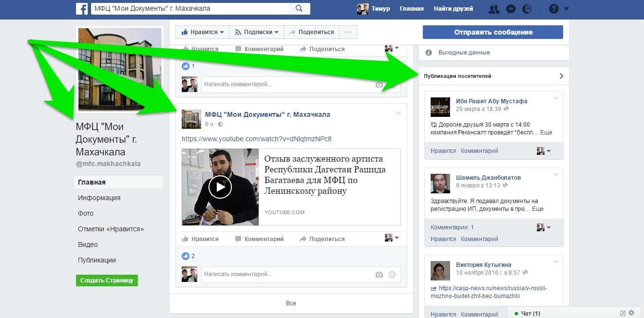Click the like counter showing 1
Image resolution: width=644 pixels, height=318 pixels.
pos(189,66)
